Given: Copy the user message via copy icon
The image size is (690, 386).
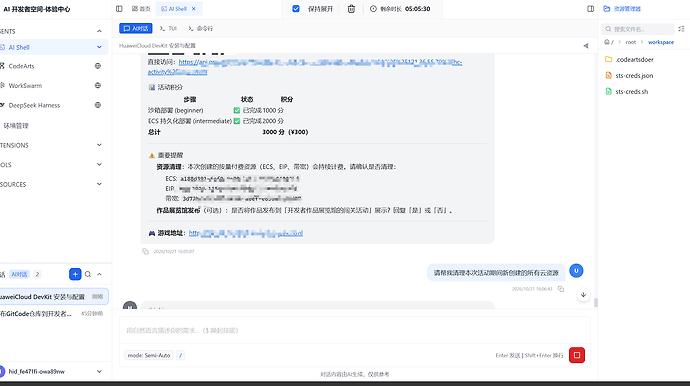Looking at the screenshot, I should tap(561, 289).
